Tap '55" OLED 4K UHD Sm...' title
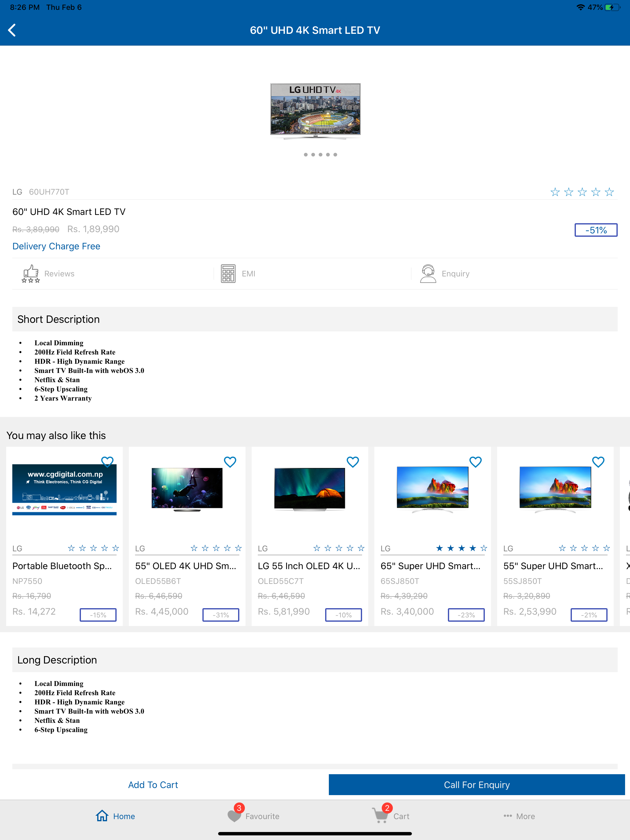Image resolution: width=630 pixels, height=840 pixels. tap(185, 566)
